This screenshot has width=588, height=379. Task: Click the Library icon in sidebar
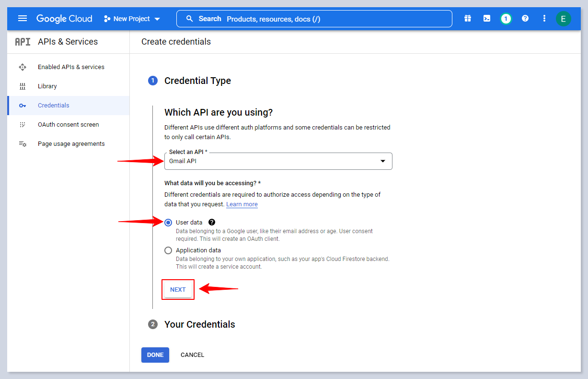22,86
